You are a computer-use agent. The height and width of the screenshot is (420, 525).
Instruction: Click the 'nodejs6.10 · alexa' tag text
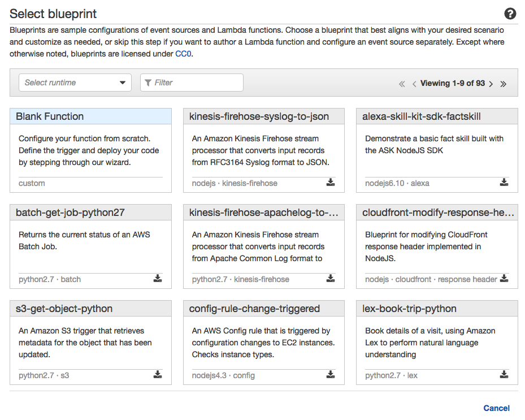pos(397,183)
